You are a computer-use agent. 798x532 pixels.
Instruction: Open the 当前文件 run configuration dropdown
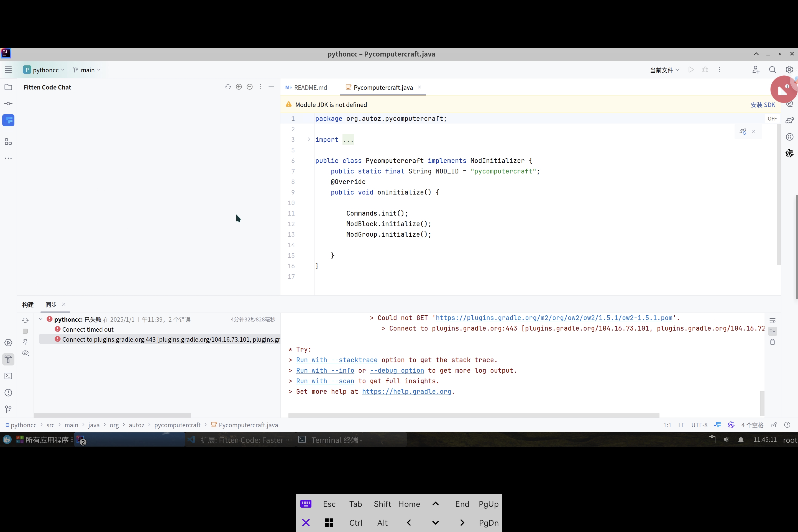coord(665,70)
